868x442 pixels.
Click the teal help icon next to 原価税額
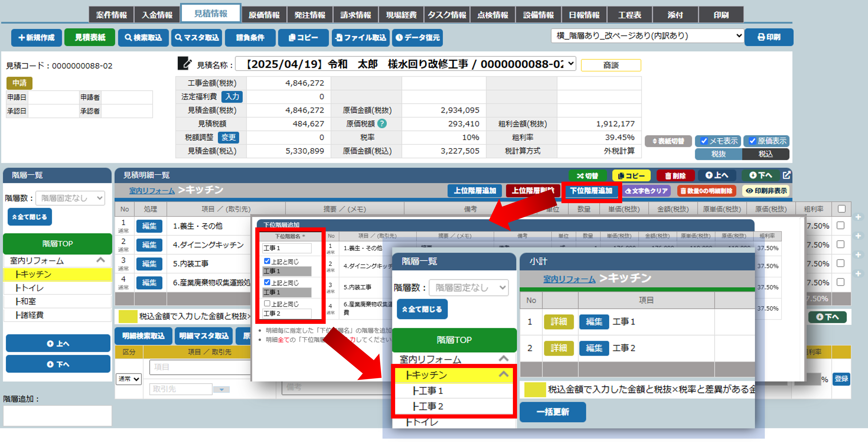pos(382,124)
